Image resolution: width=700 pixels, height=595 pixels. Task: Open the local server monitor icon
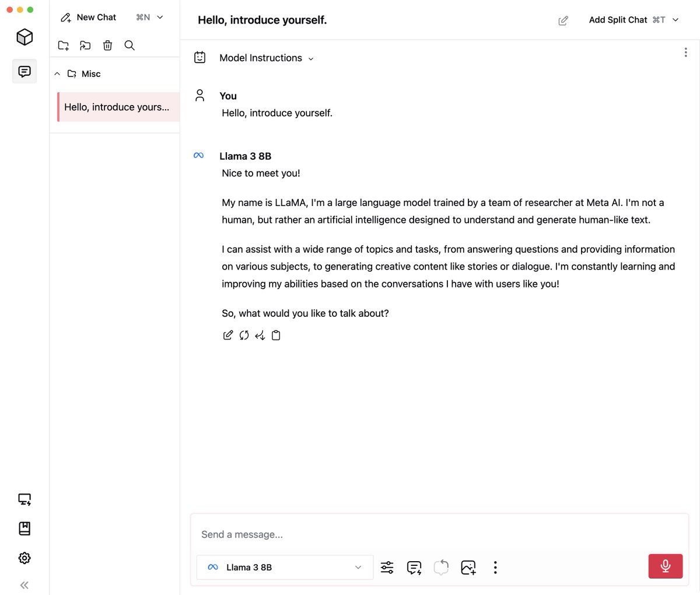point(24,499)
